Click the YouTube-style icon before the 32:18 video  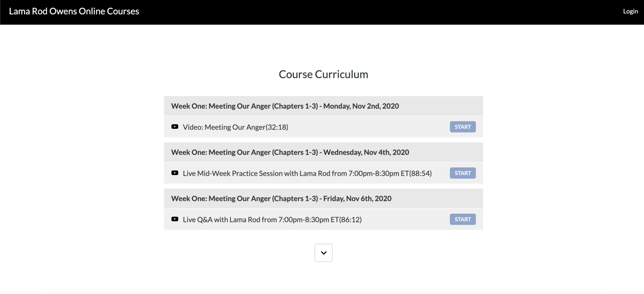click(x=175, y=127)
